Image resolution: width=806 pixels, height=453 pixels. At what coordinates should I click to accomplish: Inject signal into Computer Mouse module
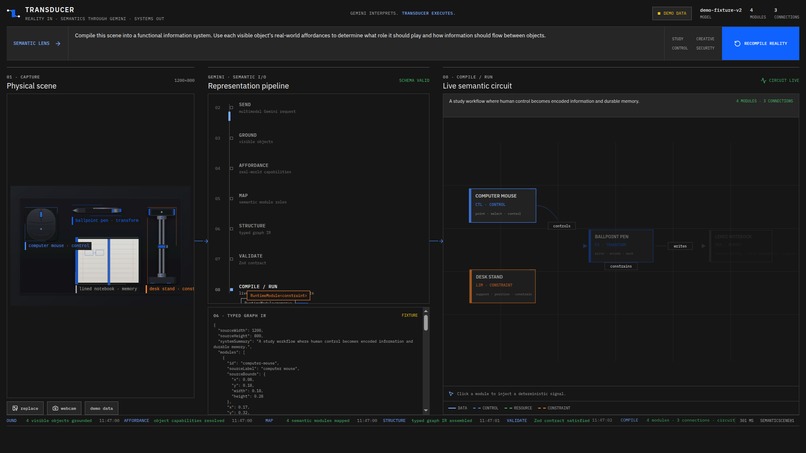[503, 205]
